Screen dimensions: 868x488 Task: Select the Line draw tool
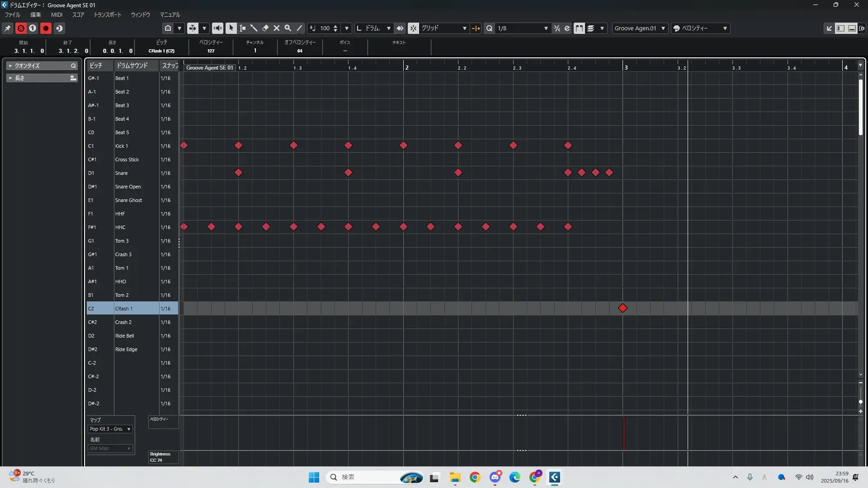(x=299, y=28)
